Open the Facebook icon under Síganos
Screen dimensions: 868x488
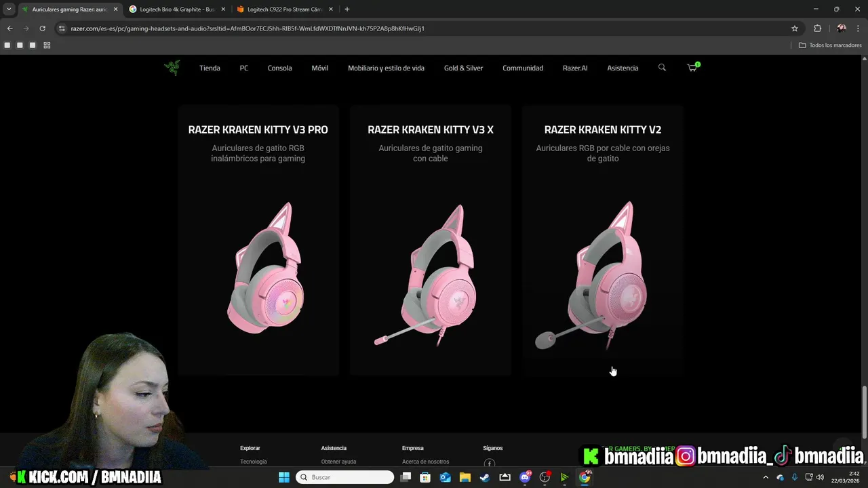point(490,464)
